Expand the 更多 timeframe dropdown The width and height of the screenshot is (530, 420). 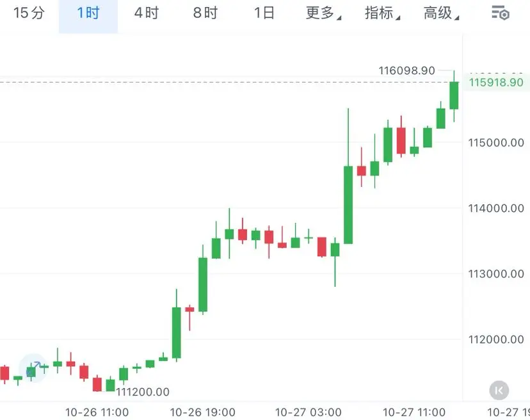point(323,13)
